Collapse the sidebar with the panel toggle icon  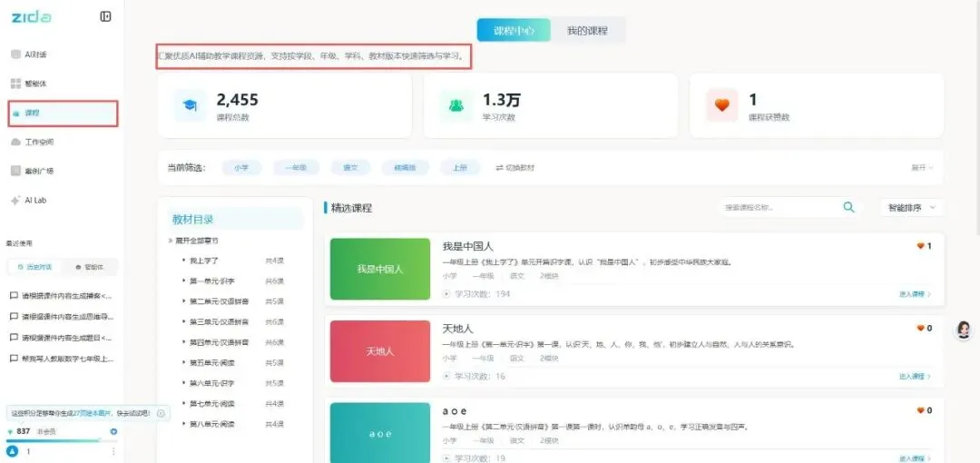tap(105, 16)
